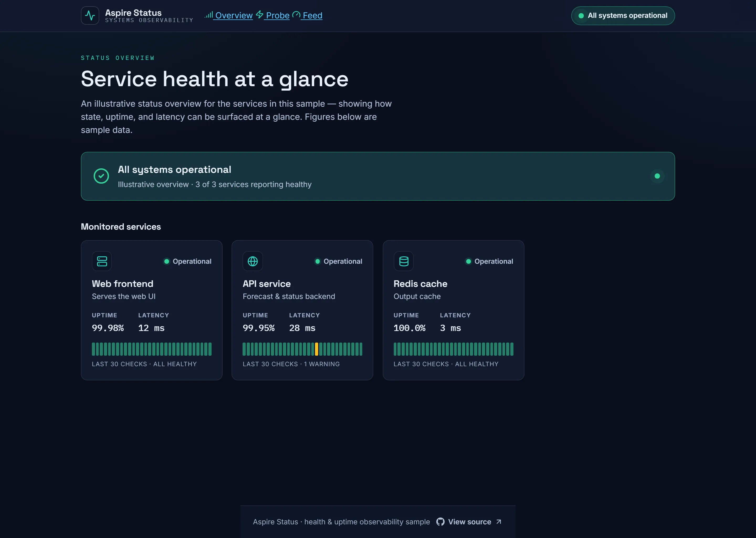
Task: Click the green pulse dot in the banner
Action: pyautogui.click(x=657, y=176)
